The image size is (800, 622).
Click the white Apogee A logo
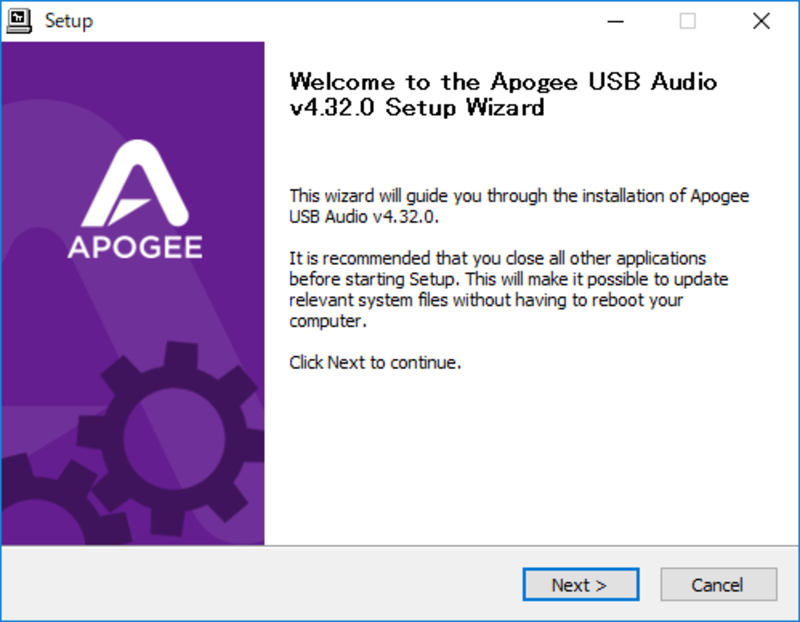[136, 184]
